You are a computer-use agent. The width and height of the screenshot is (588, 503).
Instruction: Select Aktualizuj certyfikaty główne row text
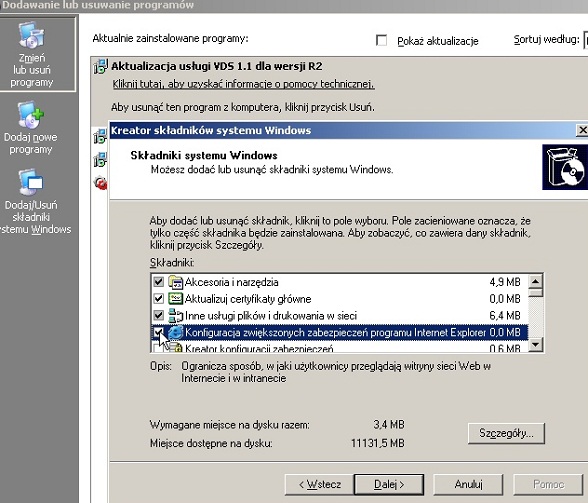point(248,299)
